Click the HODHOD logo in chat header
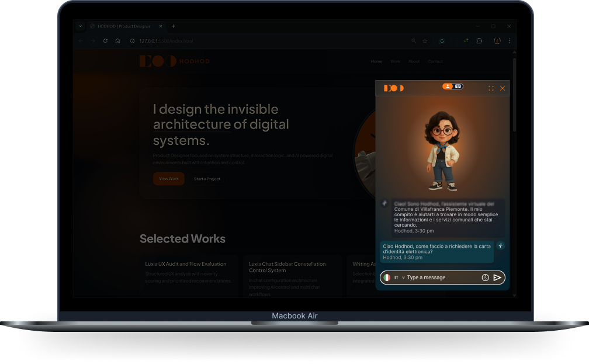 click(x=394, y=88)
